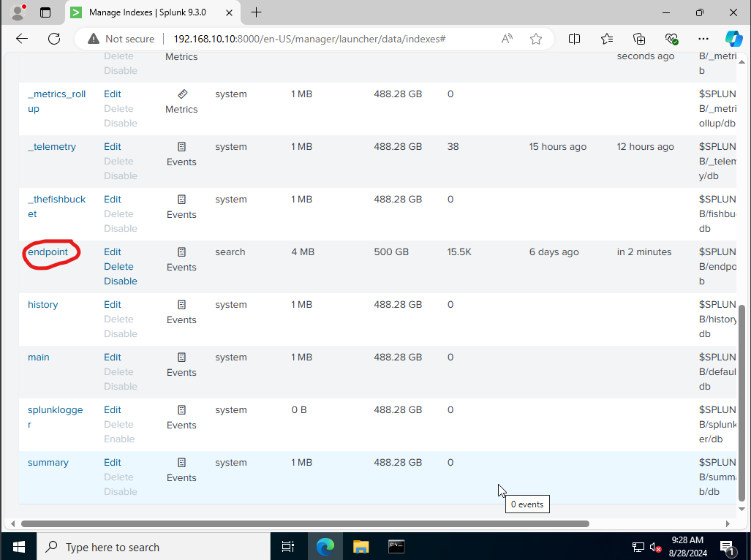Open the _thefishbucket index link
Screen dimensions: 751x560
[x=56, y=207]
